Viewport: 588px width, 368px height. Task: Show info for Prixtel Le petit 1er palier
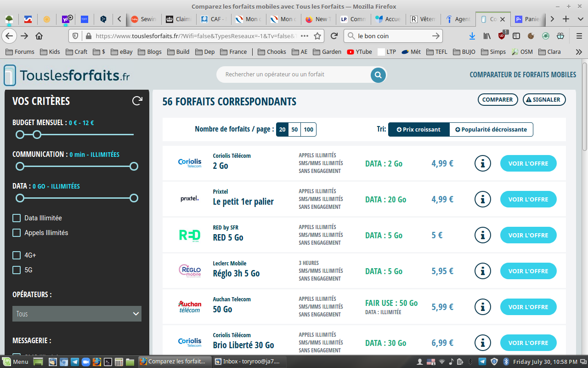[x=482, y=199]
